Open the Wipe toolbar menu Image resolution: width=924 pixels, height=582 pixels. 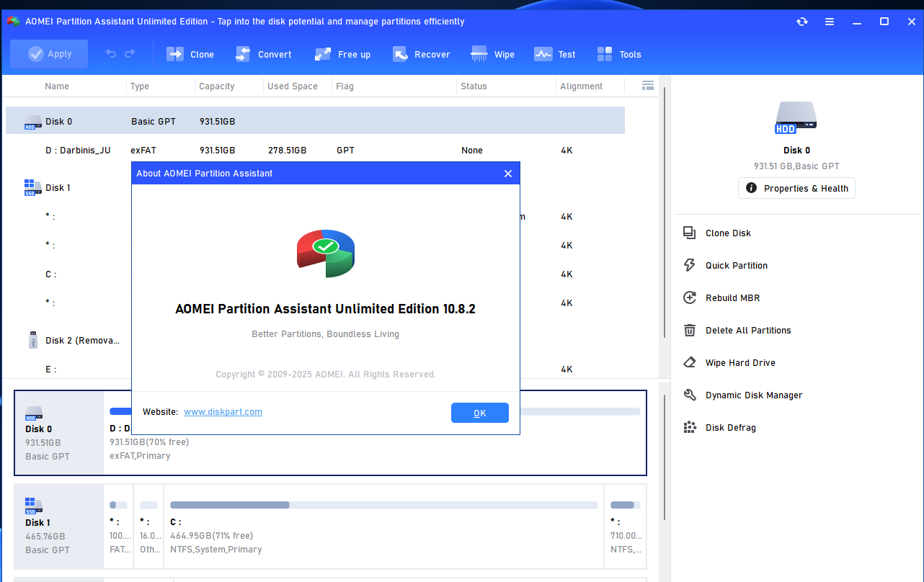(493, 54)
